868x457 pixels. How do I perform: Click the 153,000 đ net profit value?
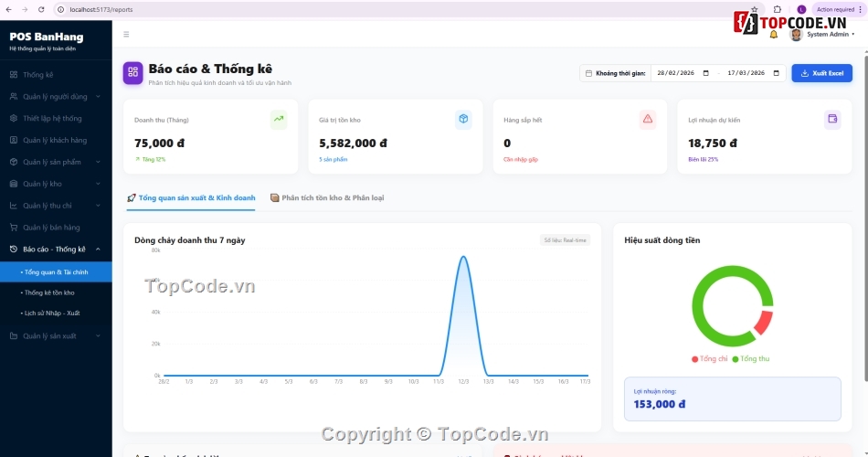660,404
